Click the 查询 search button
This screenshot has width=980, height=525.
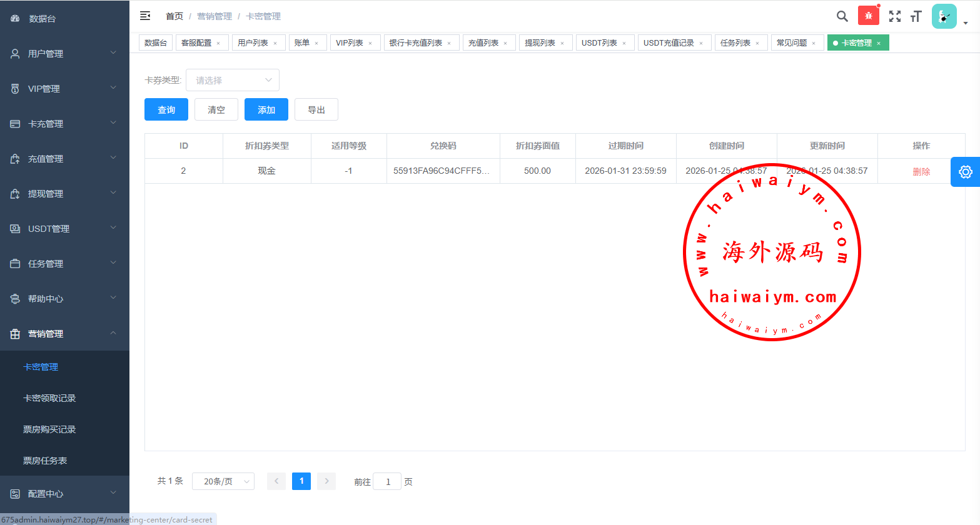(x=166, y=109)
